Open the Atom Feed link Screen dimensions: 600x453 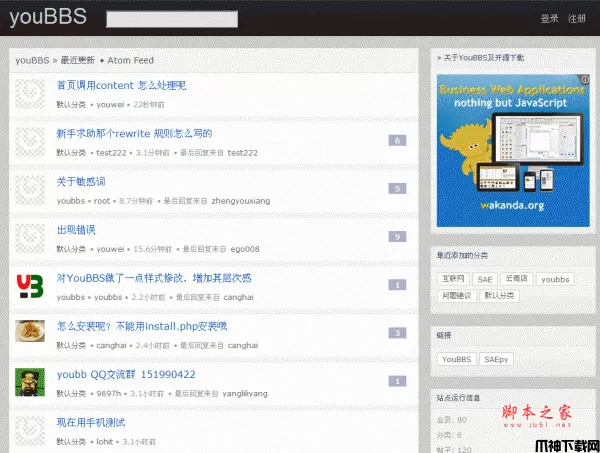click(130, 60)
